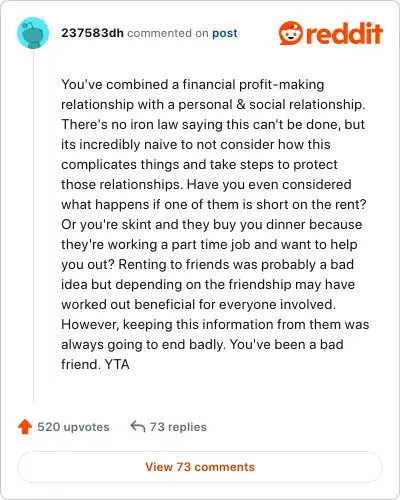The height and width of the screenshot is (500, 400).
Task: Open user 237583dh's profile
Action: 92,33
